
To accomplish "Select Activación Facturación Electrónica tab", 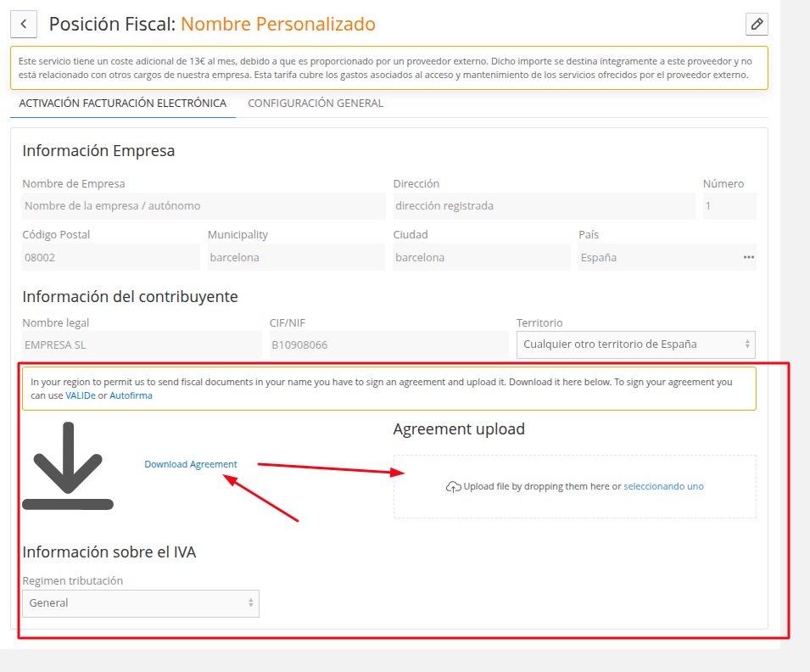I will pyautogui.click(x=123, y=104).
